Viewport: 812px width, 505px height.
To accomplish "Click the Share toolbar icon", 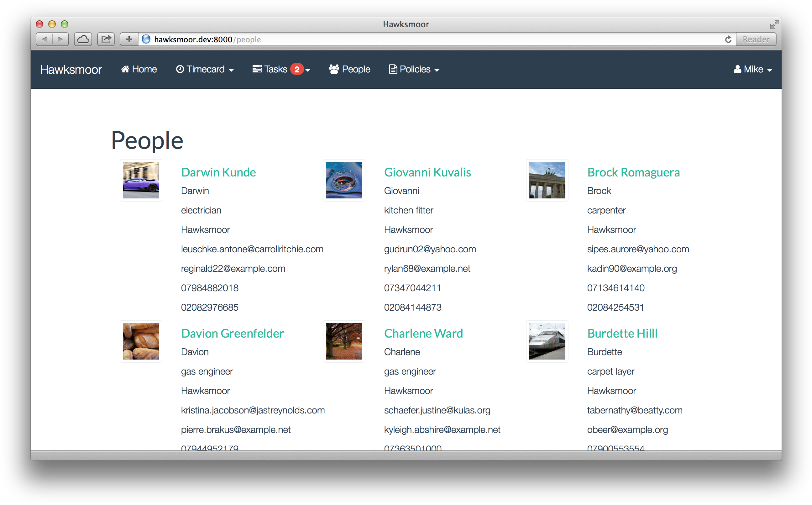I will click(x=106, y=39).
